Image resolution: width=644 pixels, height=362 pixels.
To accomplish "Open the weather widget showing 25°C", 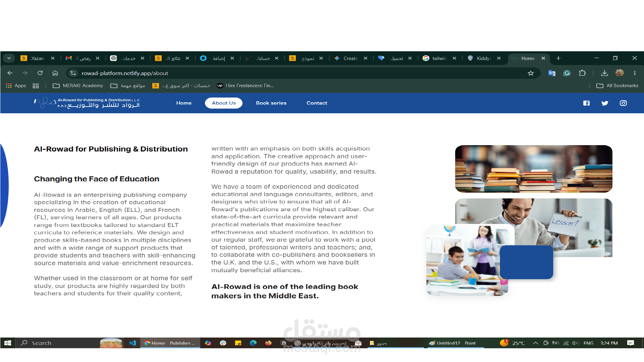I will [x=512, y=343].
